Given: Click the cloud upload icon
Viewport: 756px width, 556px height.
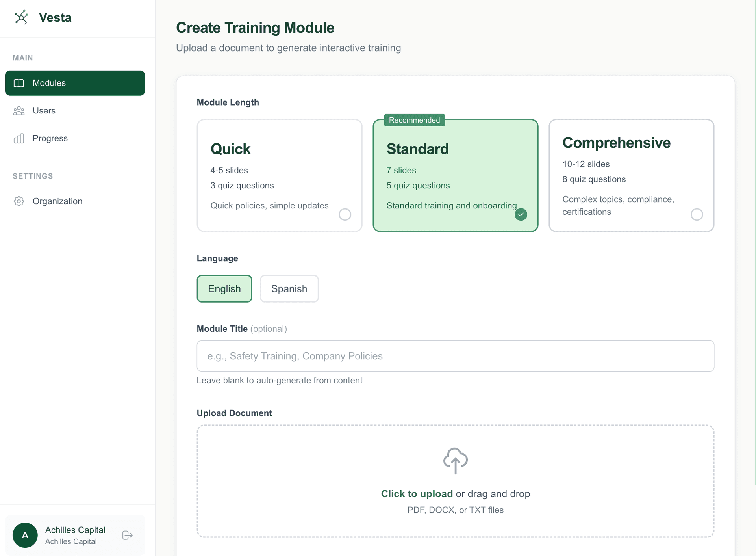Looking at the screenshot, I should (x=455, y=461).
